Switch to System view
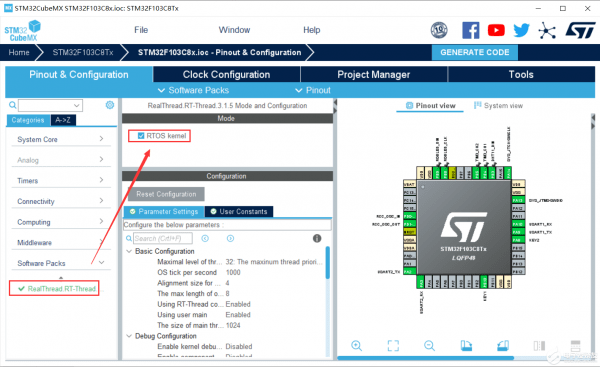This screenshot has height=367, width=600. click(x=499, y=106)
